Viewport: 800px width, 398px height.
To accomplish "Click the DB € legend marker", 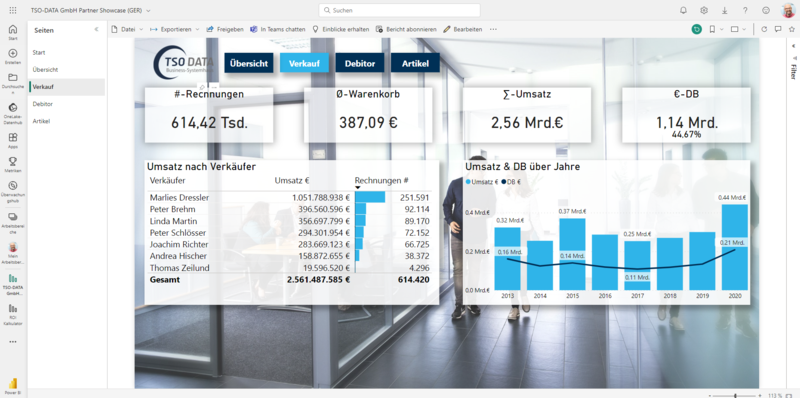I will tap(504, 182).
